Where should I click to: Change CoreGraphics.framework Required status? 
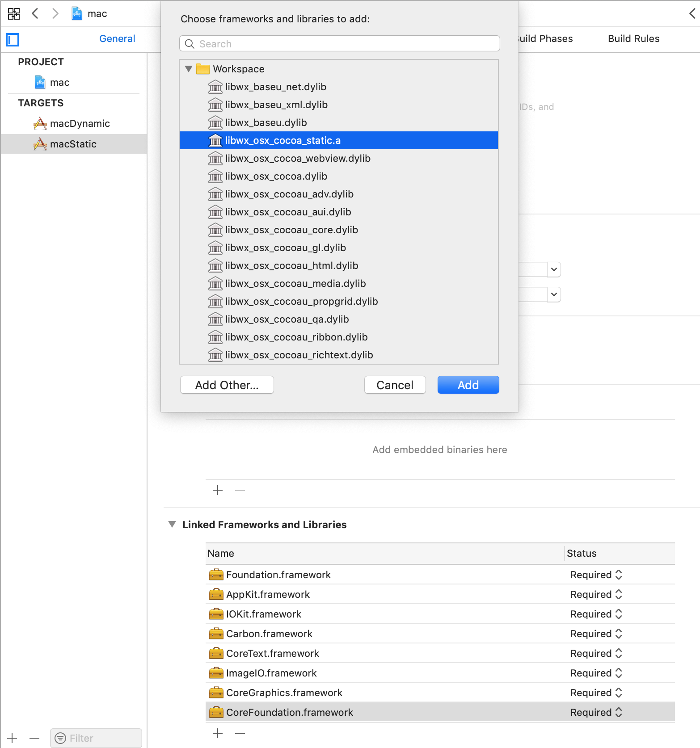(x=596, y=693)
